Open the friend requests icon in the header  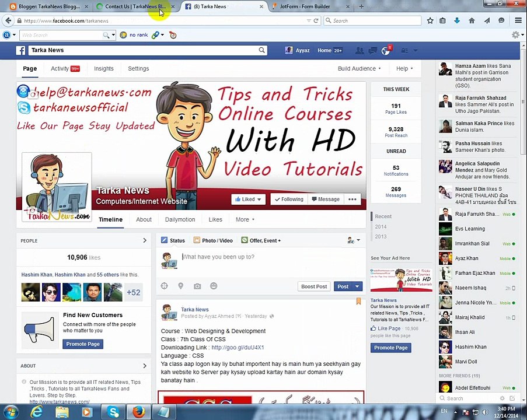(x=360, y=50)
